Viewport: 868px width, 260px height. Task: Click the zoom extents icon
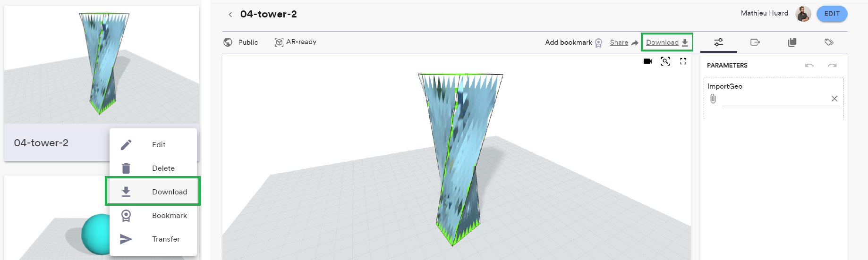tap(665, 61)
